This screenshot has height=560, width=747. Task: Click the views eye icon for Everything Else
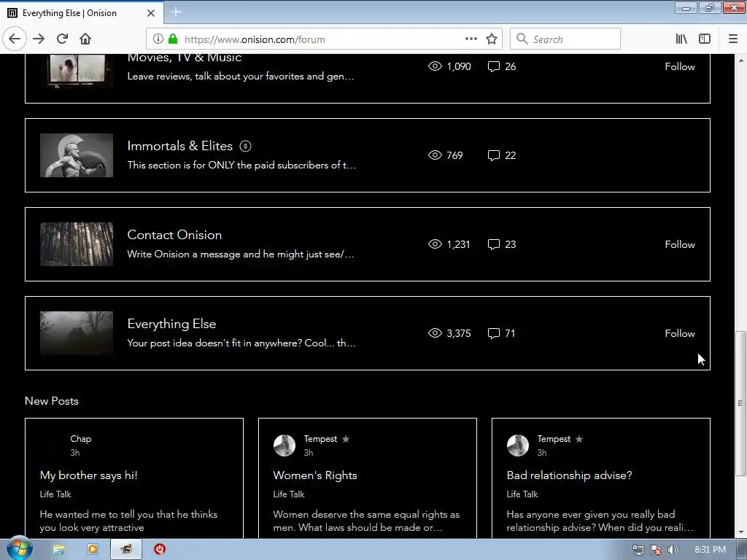click(435, 333)
